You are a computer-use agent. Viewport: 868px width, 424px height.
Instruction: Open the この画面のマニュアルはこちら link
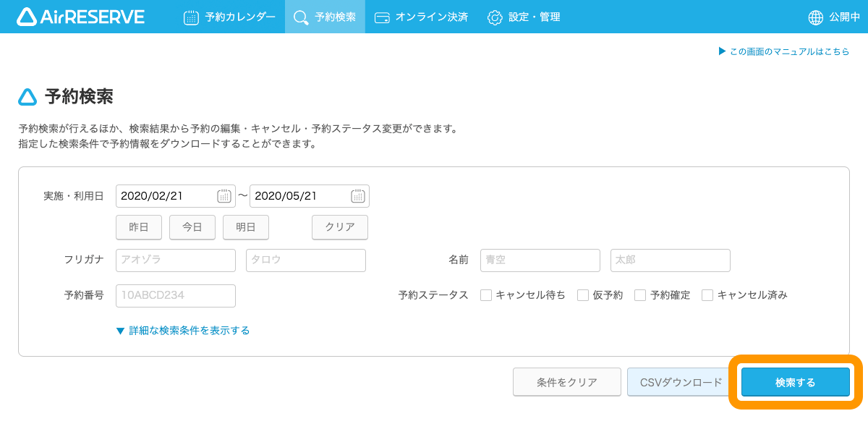click(x=784, y=51)
